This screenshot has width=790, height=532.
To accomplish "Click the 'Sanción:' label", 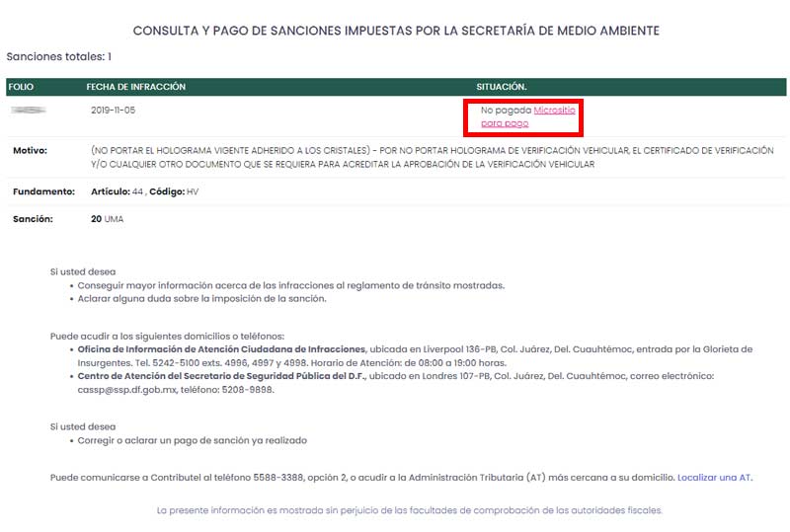I will point(33,219).
